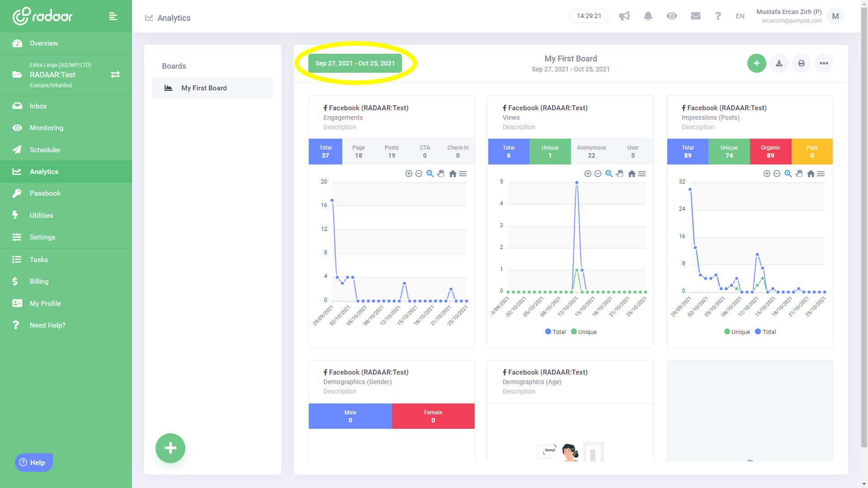Zoom in on Engagements chart
Viewport: 868px width, 488px height.
click(409, 174)
